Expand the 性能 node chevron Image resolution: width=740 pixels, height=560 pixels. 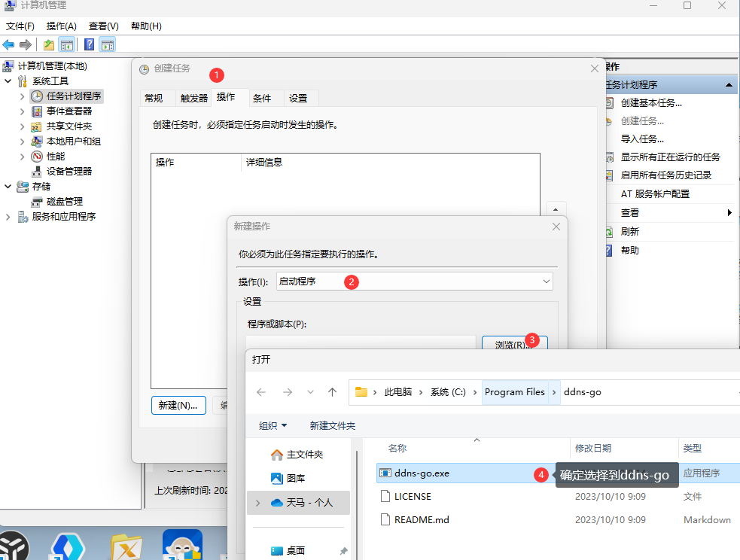[22, 157]
